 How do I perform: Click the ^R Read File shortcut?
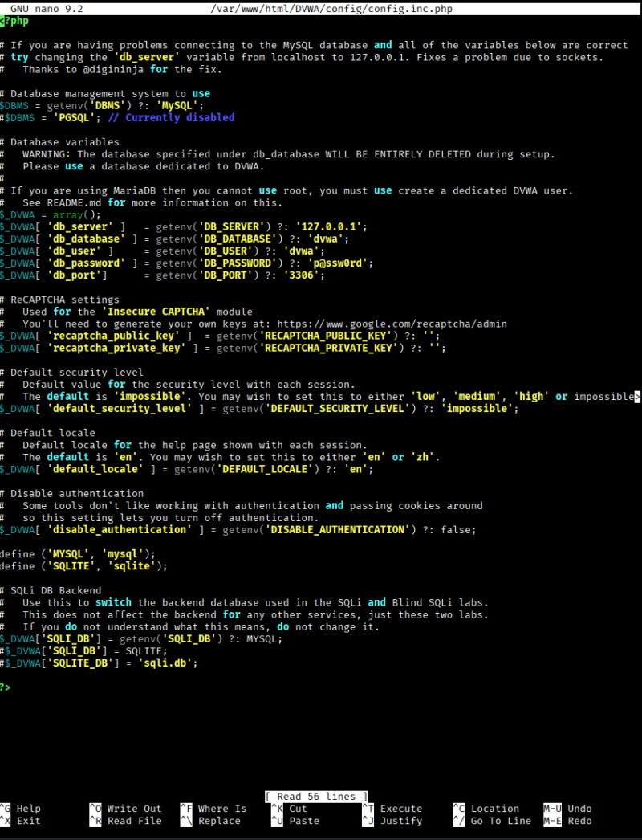tap(126, 821)
